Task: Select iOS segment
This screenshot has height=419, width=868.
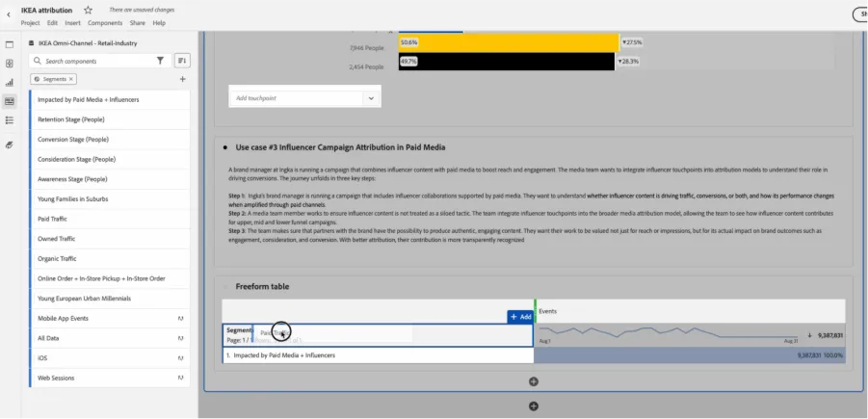Action: tap(110, 358)
